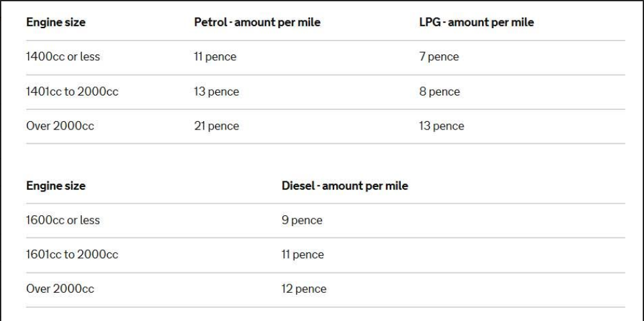Click '11 pence' petrol rate for 1400cc

click(215, 57)
